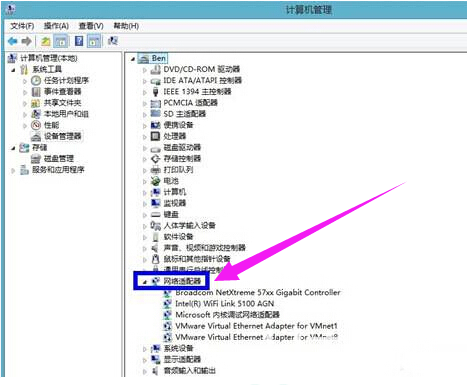Expand the 本地用户和组 node
467x386 pixels.
25,115
